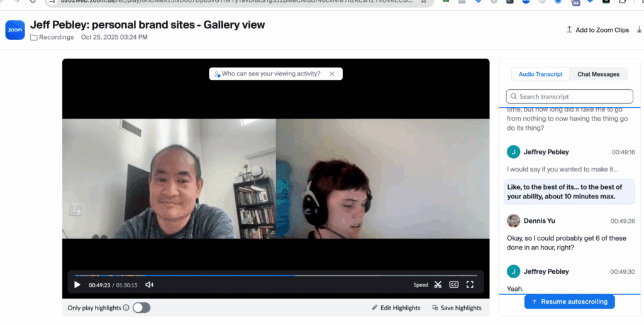Select the 'get 6 of these done' transcript line

[567, 242]
